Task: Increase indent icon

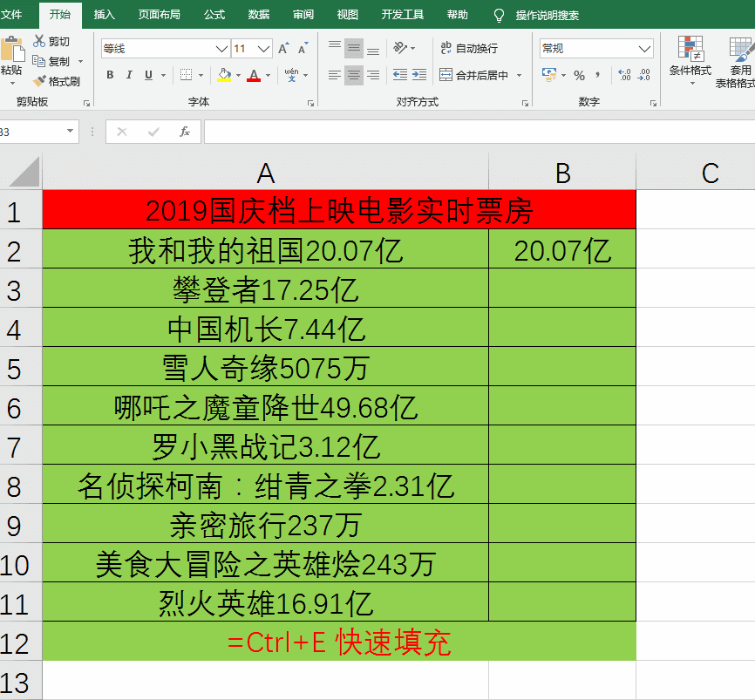Action: [x=419, y=75]
